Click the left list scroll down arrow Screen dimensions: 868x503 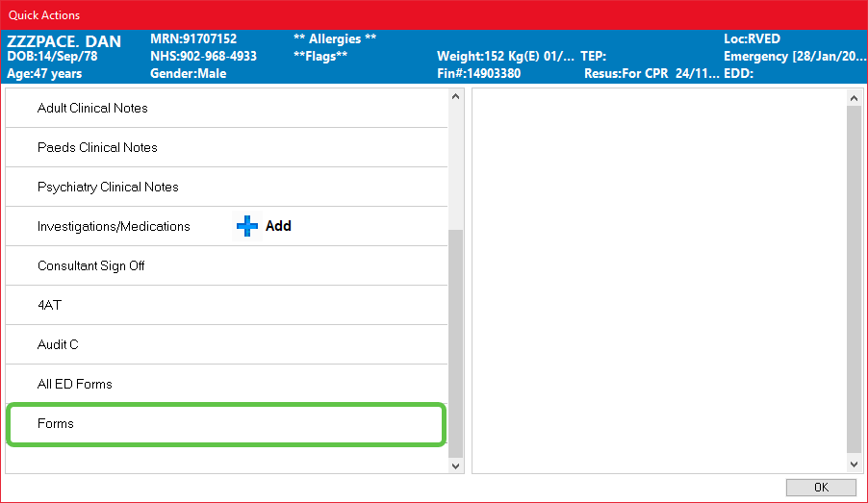click(x=456, y=465)
